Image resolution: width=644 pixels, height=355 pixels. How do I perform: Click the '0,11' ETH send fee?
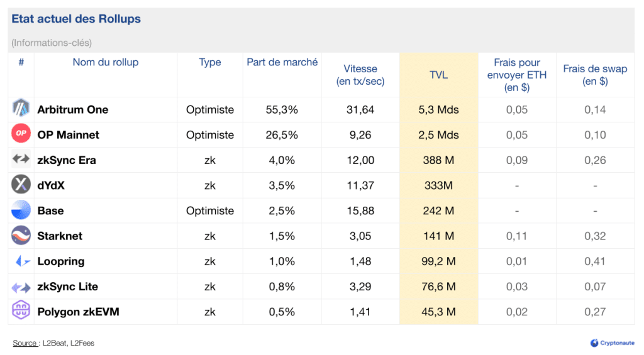point(517,236)
